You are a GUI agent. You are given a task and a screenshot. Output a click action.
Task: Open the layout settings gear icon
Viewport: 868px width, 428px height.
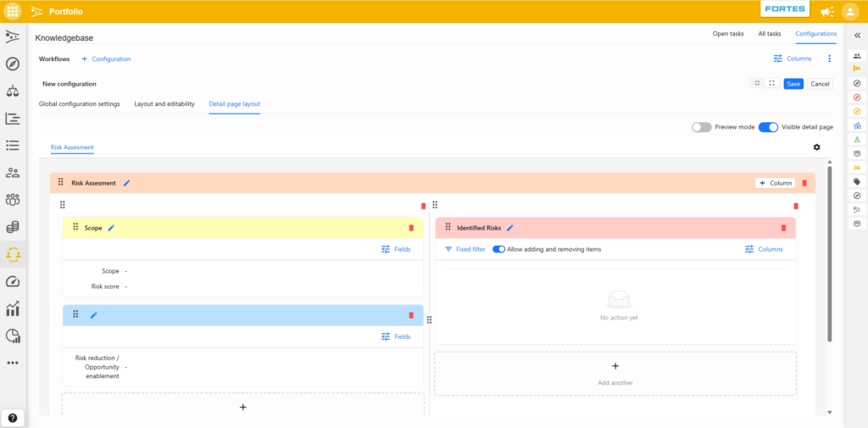coord(816,147)
